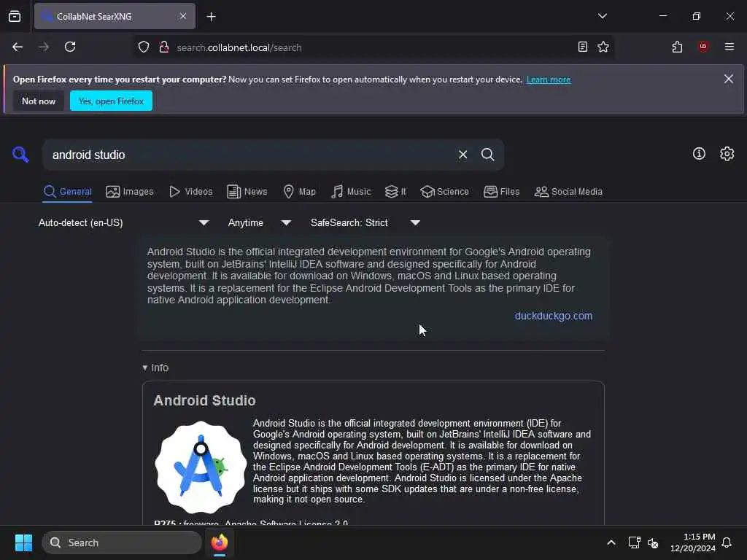Open the Auto-detect (en-US) language dropdown
This screenshot has height=560, width=747.
[x=123, y=223]
